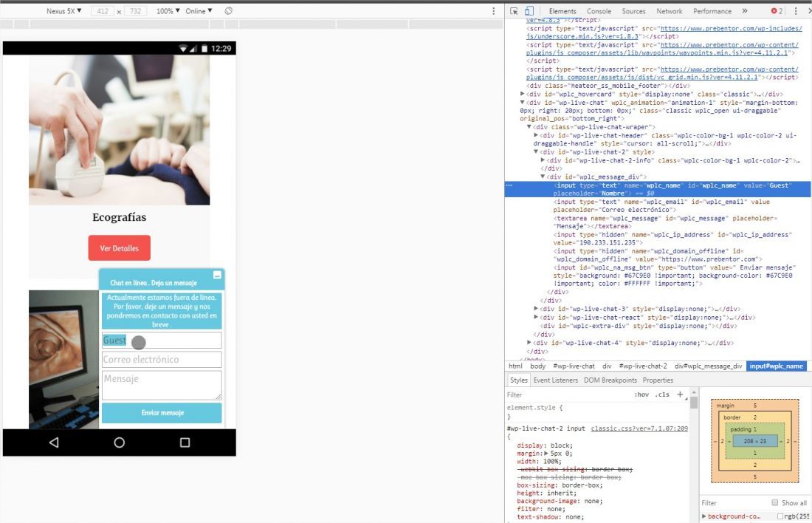
Task: Click the Correo electrónico input field
Action: pyautogui.click(x=162, y=359)
